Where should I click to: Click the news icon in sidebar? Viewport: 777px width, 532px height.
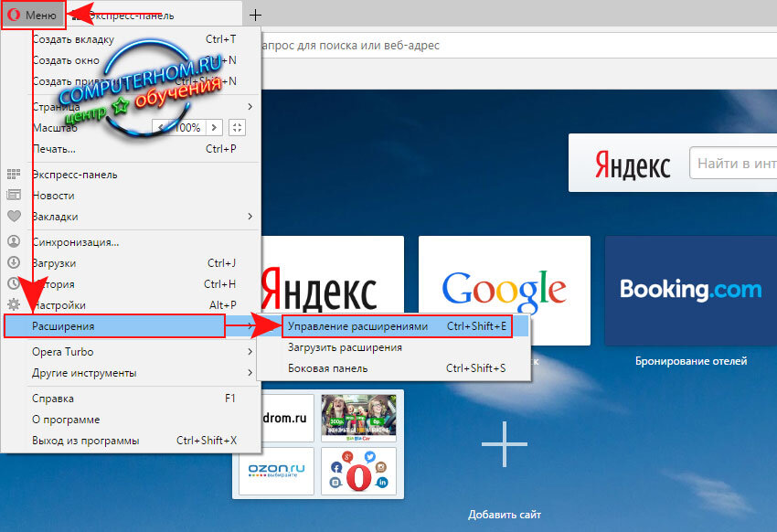pos(14,195)
